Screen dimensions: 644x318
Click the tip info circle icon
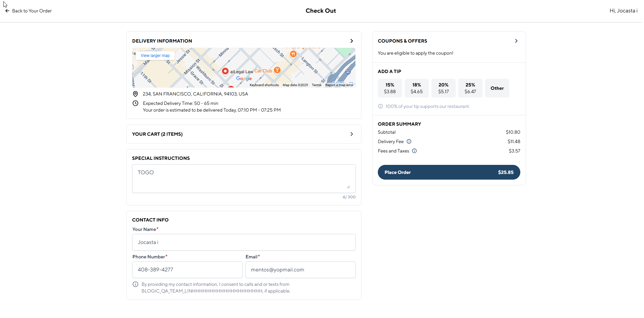(380, 106)
